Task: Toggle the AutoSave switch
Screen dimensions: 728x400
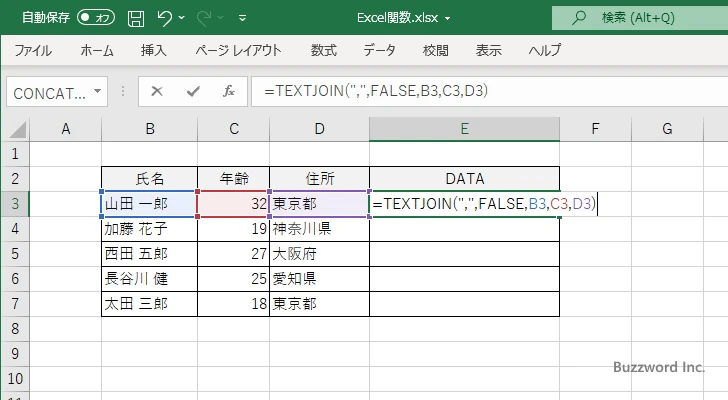Action: tap(96, 18)
